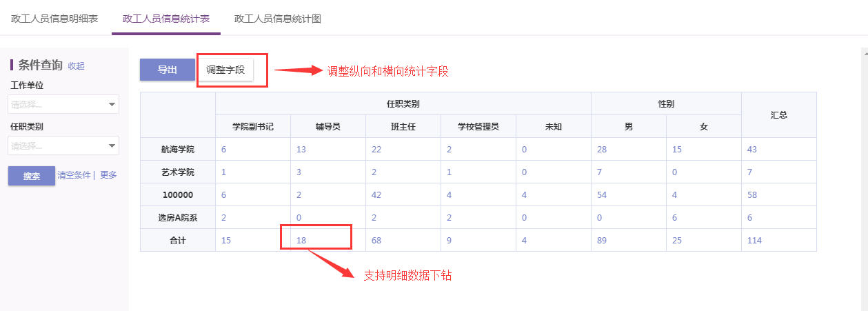
Task: Click 艺术学院 男 value 7
Action: (x=599, y=172)
